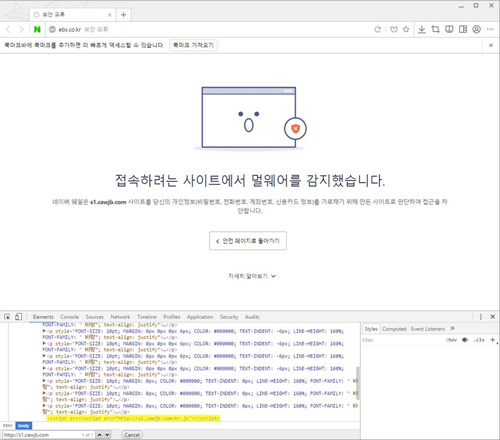
Task: Switch to the Profiles tab
Action: pos(172,317)
